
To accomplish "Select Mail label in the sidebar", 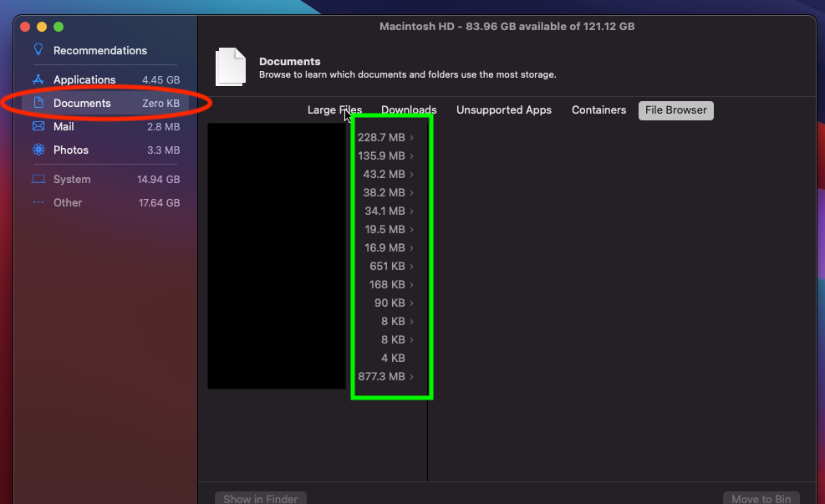I will (64, 126).
